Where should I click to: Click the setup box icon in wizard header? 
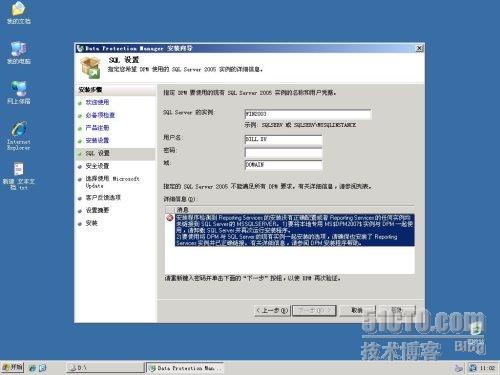click(x=90, y=68)
